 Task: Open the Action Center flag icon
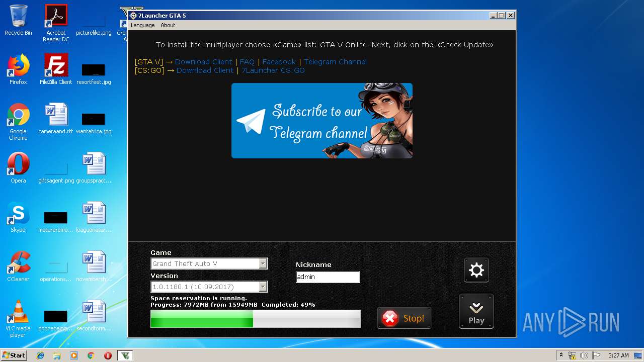(596, 355)
